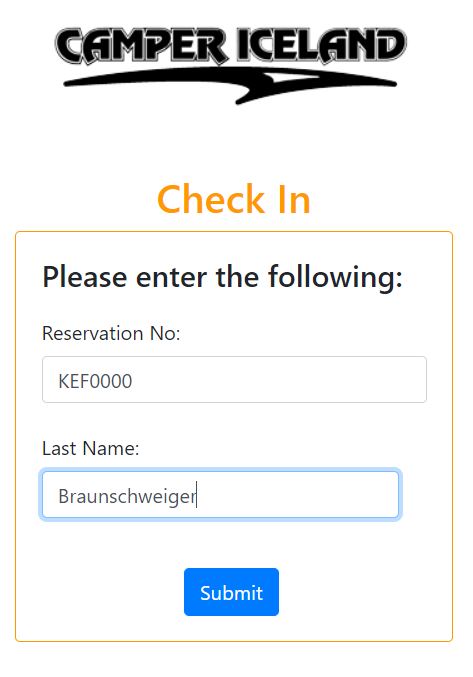
Task: Click the Last Name: label
Action: (91, 448)
